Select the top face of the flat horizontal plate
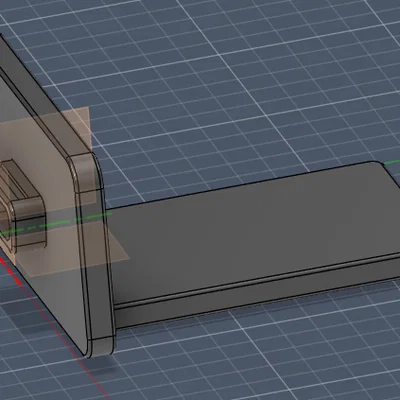The height and width of the screenshot is (400, 400). coord(253,233)
